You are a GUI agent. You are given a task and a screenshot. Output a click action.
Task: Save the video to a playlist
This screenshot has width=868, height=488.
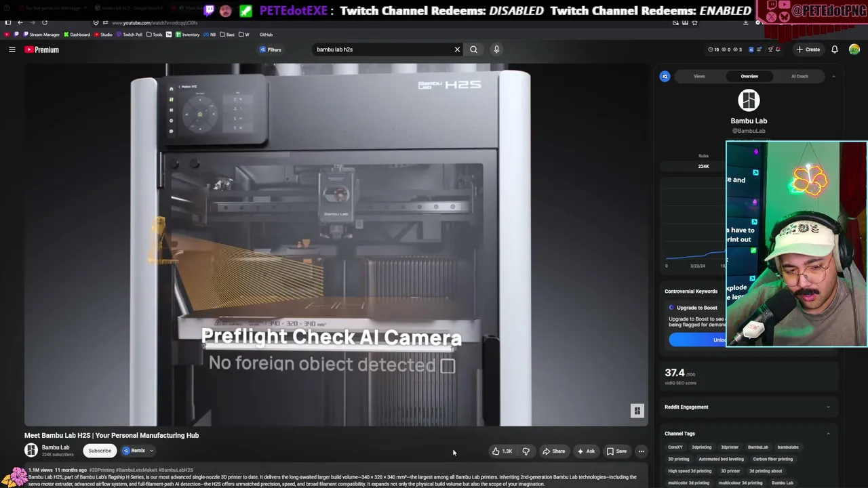(x=616, y=451)
